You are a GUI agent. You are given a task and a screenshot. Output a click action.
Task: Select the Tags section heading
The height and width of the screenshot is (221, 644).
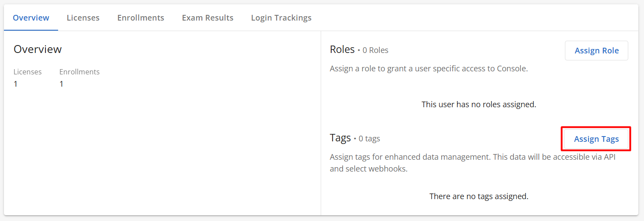pyautogui.click(x=340, y=138)
